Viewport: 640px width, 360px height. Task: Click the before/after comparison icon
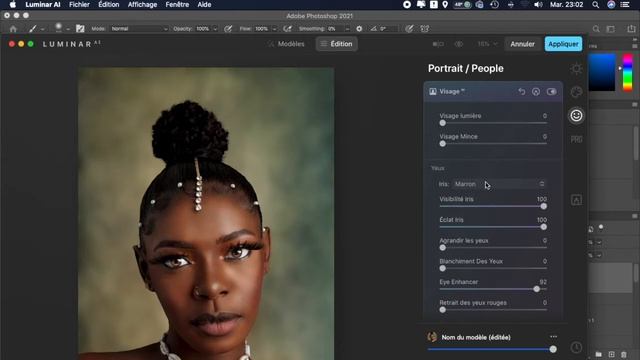[438, 44]
